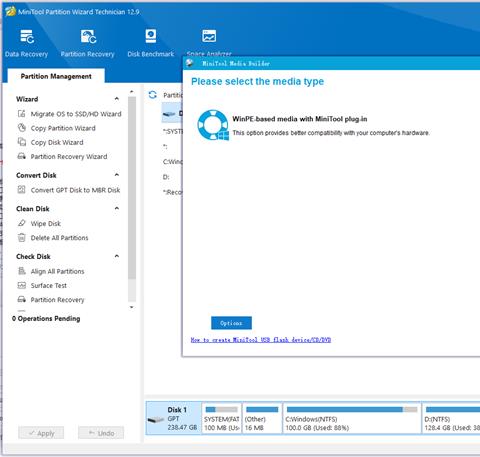
Task: Open the Space Analyzer tool icon
Action: [209, 36]
